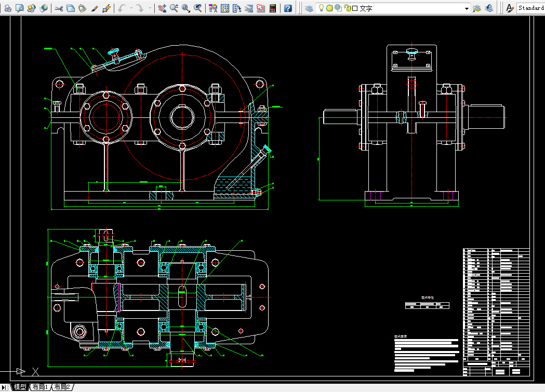Screen dimensions: 545x392
Task: Open DesignCenter icon
Action: [225, 8]
